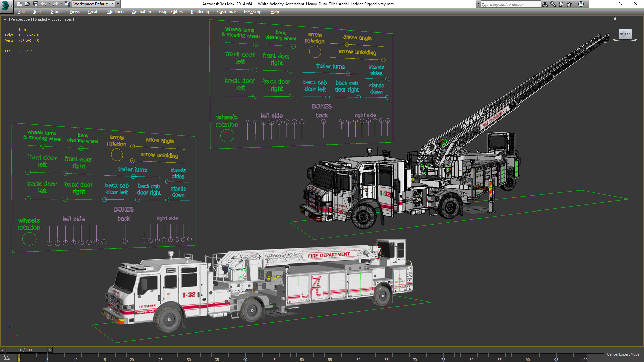Viewport: 644px width, 362px height.
Task: Click the ViewCube home icon
Action: 615,19
